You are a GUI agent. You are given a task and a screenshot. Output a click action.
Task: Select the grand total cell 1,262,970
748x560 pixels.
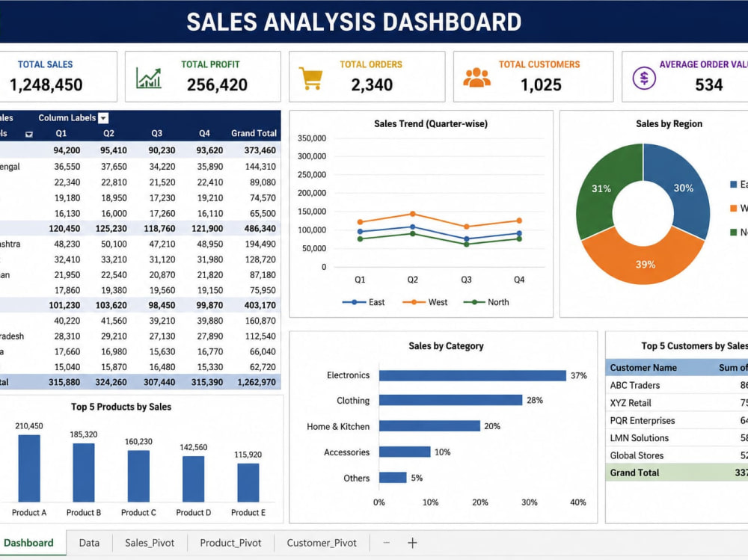[257, 382]
